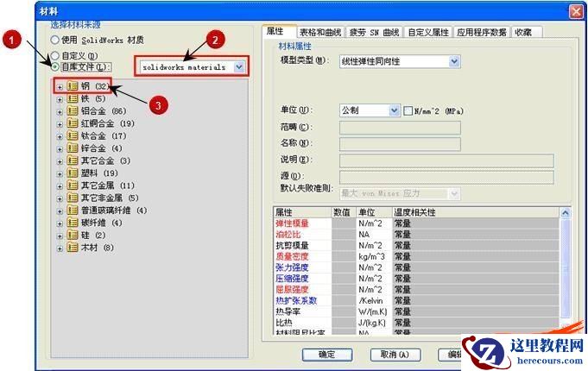Select the 使用 SolidWorks 材质 radio button
The height and width of the screenshot is (371, 588).
(54, 40)
